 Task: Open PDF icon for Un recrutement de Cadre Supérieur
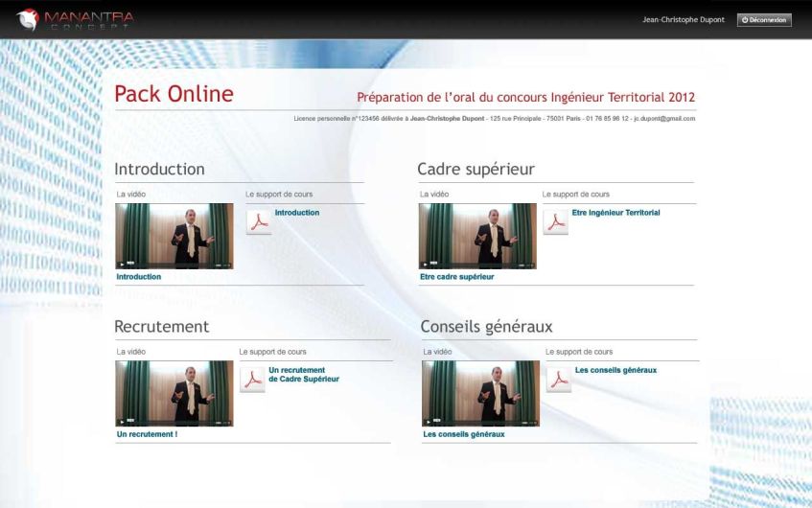click(253, 380)
